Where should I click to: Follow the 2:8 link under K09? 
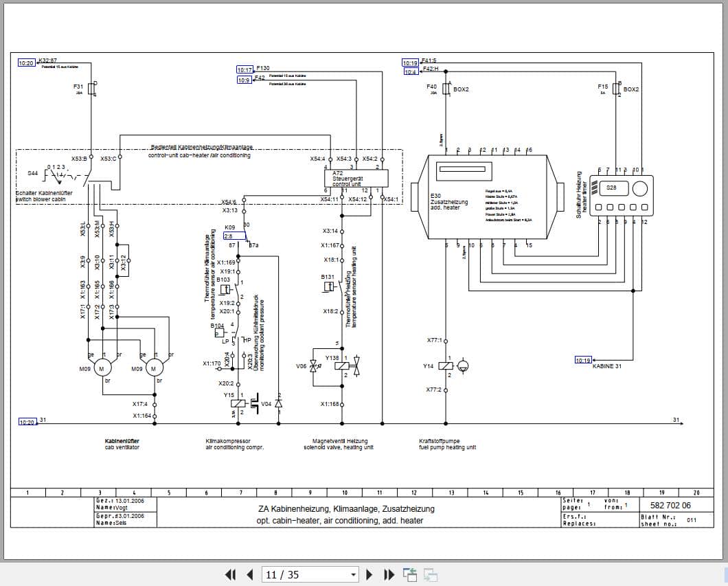(234, 236)
